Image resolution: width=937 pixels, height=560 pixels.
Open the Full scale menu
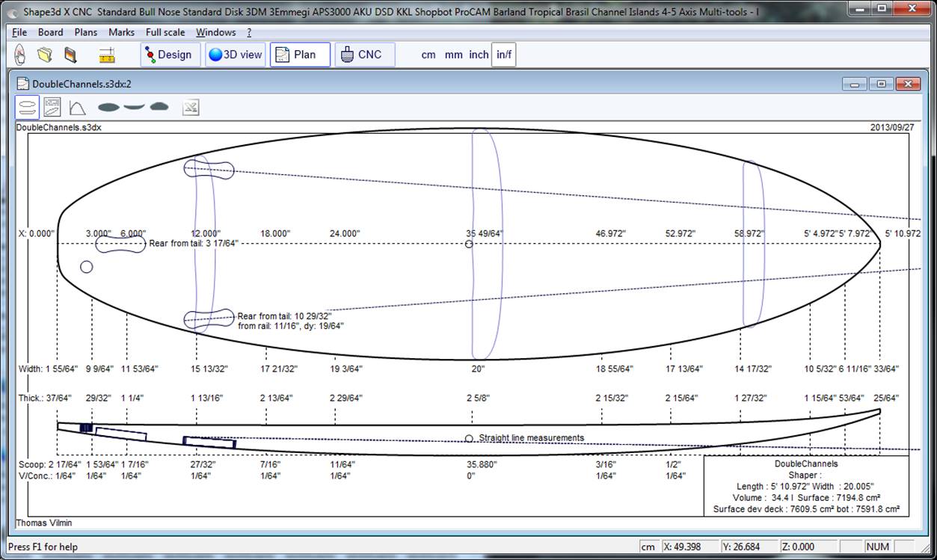[165, 32]
